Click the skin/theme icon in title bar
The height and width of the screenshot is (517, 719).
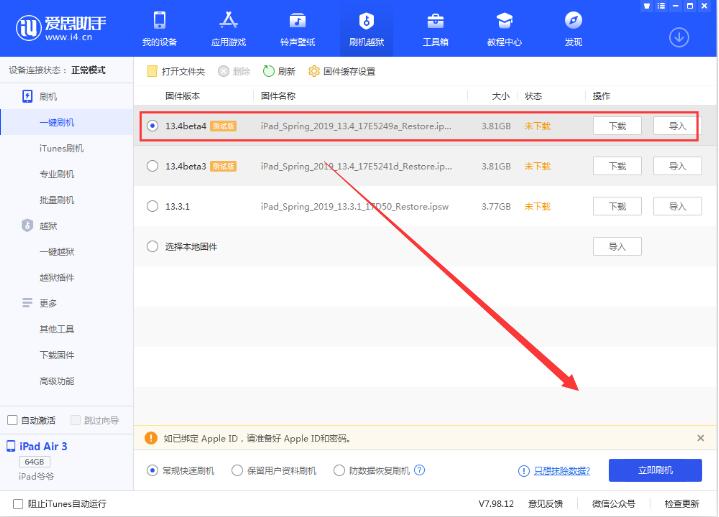(647, 6)
